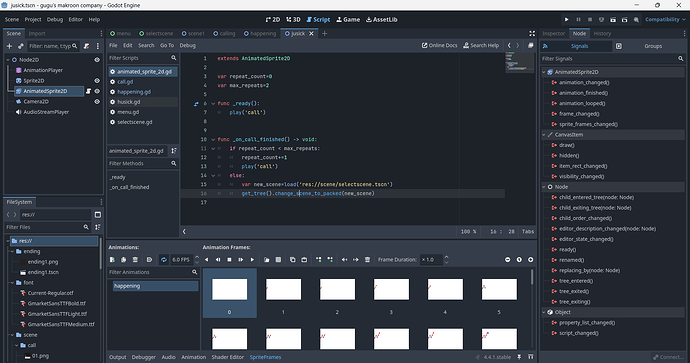690x363 pixels.
Task: Switch to the calling scene tab
Action: tap(224, 33)
